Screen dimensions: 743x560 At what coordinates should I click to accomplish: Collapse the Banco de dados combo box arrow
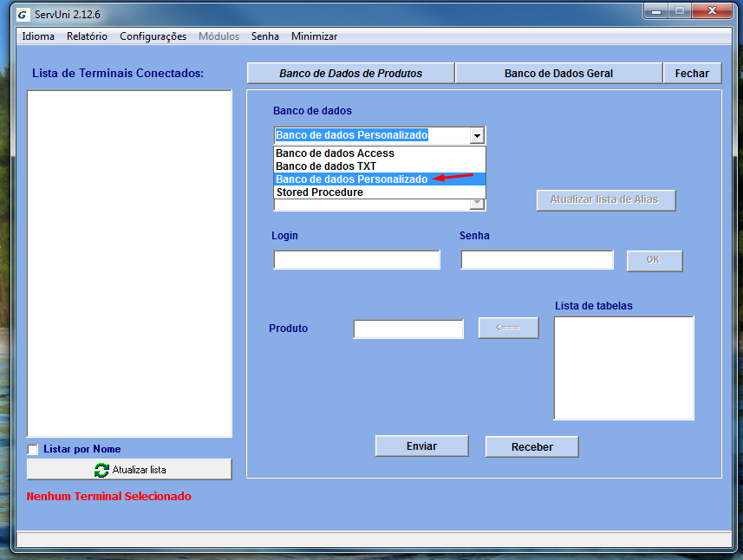477,136
